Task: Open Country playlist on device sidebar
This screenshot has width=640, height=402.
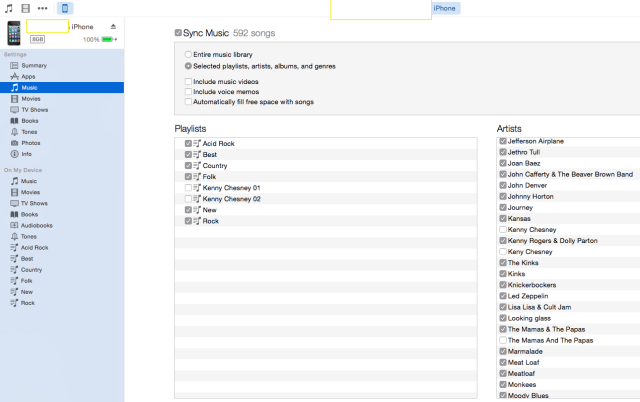Action: click(62, 269)
